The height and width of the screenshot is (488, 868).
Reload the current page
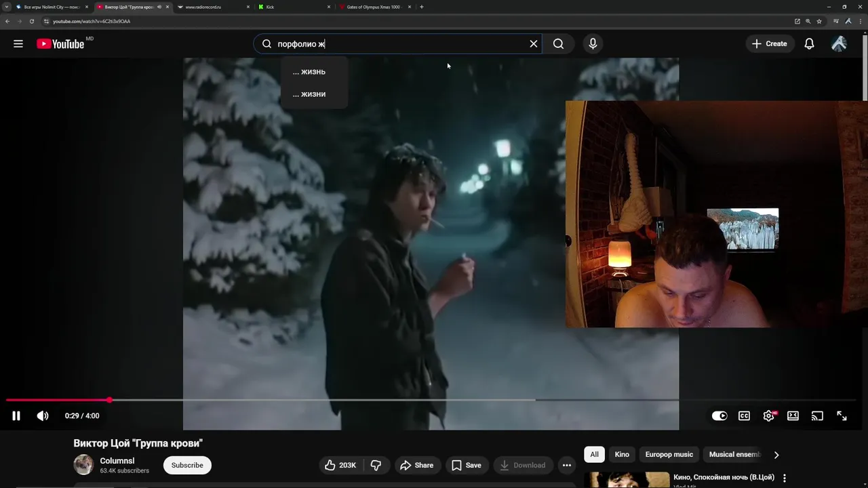[31, 21]
